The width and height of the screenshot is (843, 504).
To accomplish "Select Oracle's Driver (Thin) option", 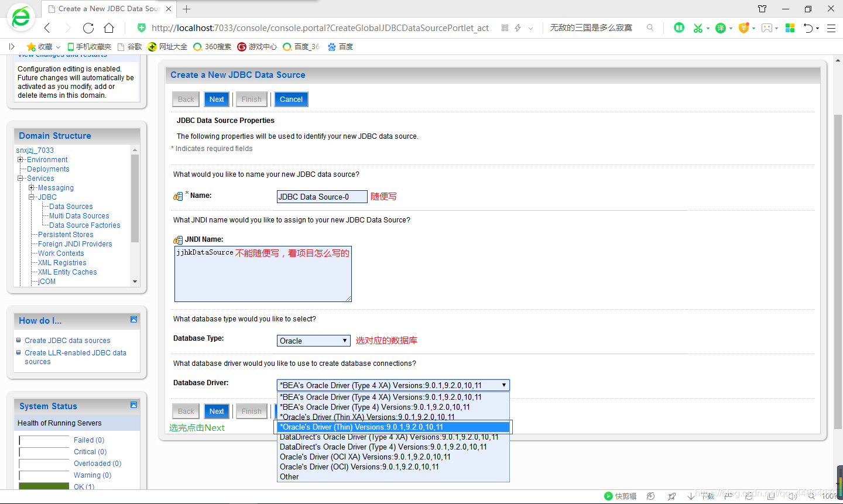I will (393, 427).
